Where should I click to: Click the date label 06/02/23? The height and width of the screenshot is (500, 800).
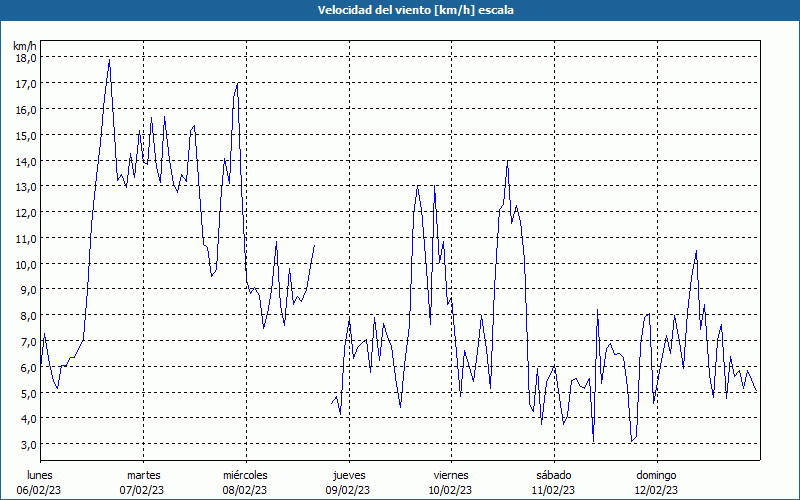coord(39,490)
